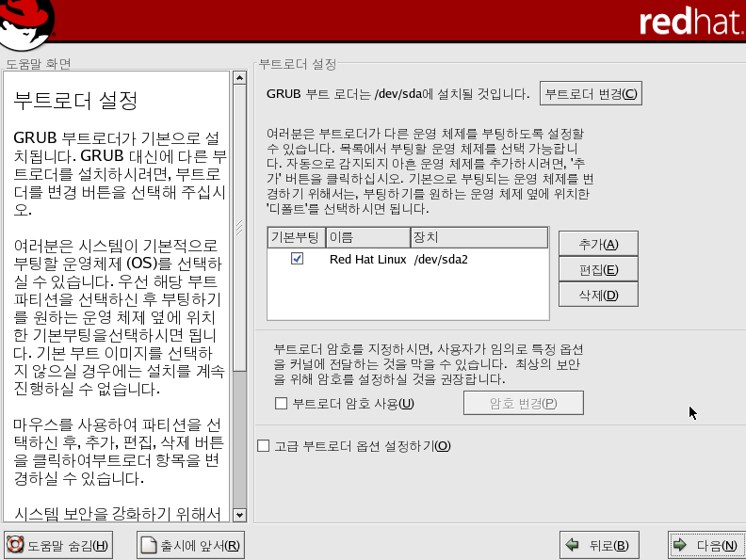Click the 추가(A) add button
The width and height of the screenshot is (746, 560).
tap(598, 244)
